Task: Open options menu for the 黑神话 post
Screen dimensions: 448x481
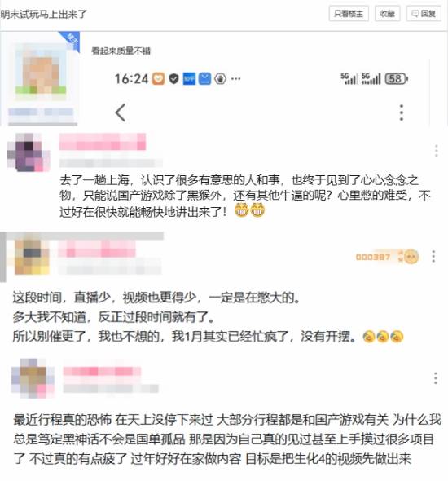Action: pos(436,378)
